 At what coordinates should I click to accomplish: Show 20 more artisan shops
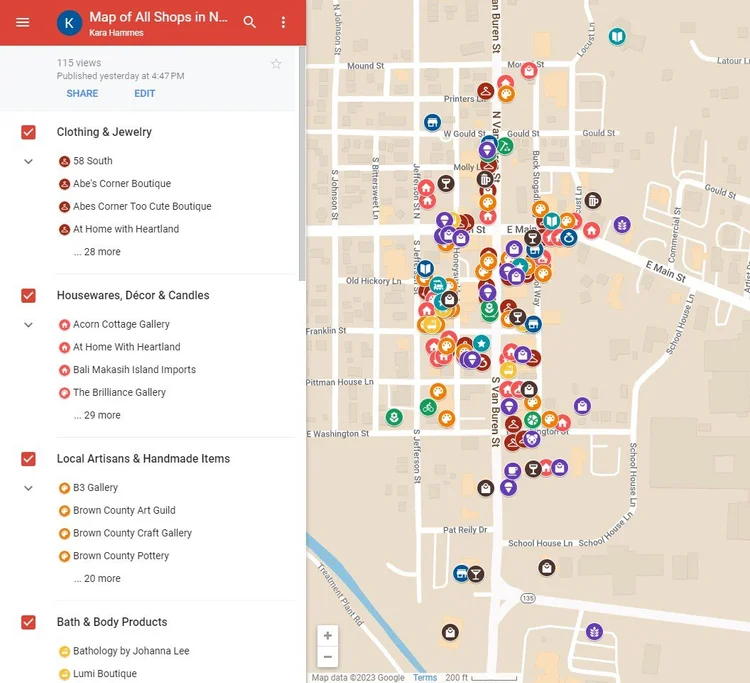tap(97, 579)
